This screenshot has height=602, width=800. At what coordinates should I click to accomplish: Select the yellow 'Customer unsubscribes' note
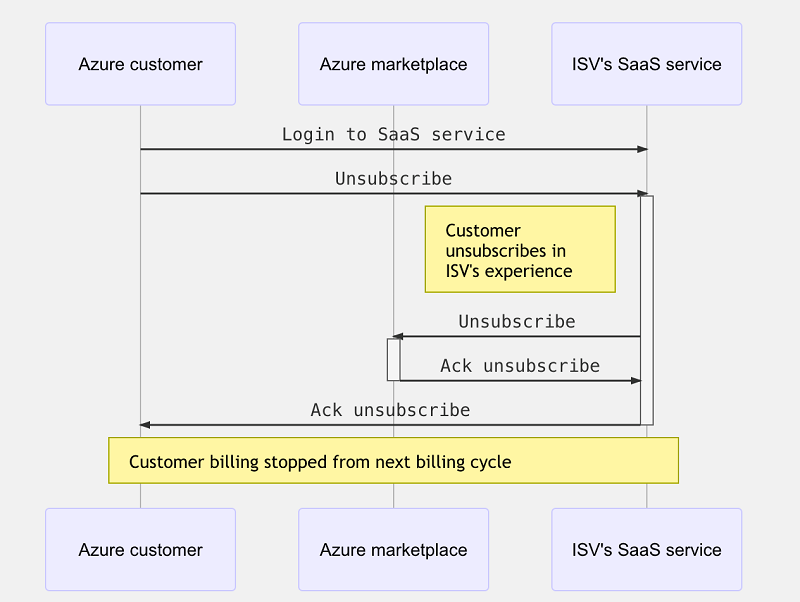[x=520, y=249]
